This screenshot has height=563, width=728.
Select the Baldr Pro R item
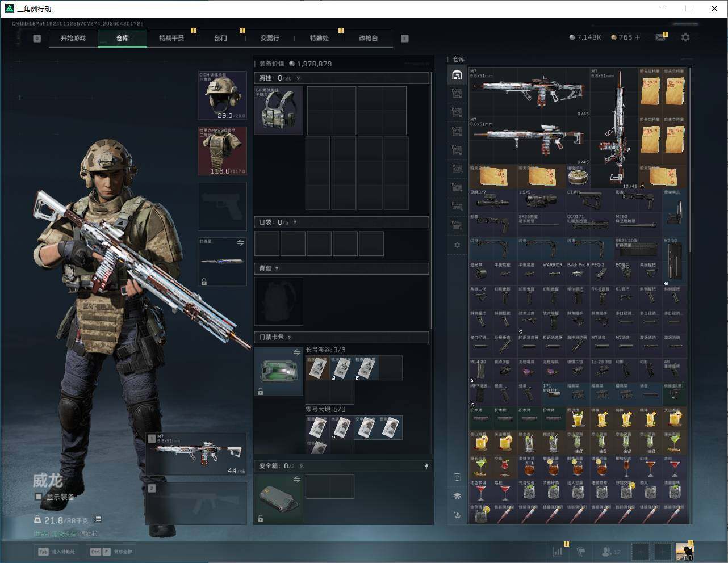click(x=578, y=273)
